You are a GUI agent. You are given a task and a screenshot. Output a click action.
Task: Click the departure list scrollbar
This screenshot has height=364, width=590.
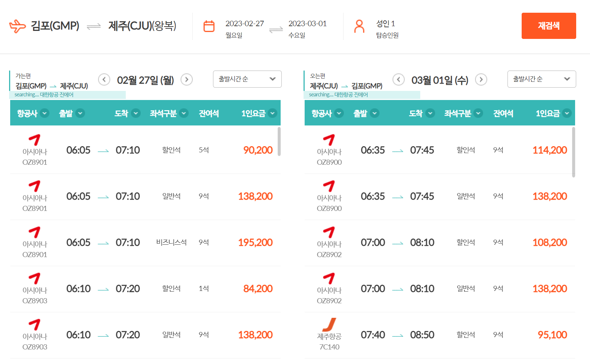pos(279,141)
